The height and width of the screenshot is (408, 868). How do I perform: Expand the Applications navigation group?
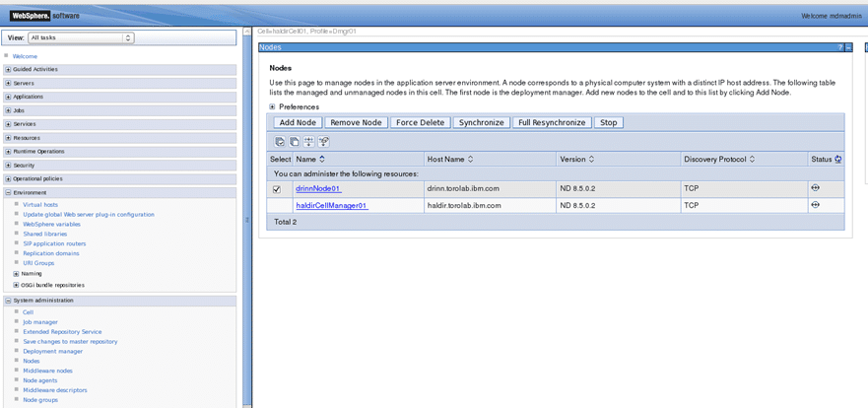pyautogui.click(x=8, y=97)
